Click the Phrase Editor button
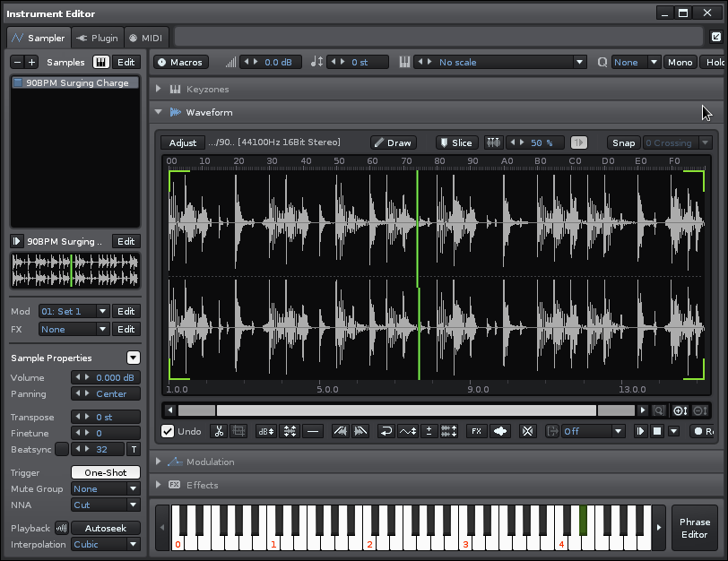The image size is (728, 561). tap(694, 528)
